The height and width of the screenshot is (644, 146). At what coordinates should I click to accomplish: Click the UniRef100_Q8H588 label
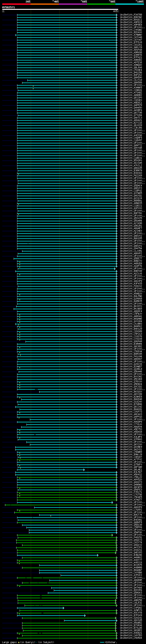tap(131, 82)
